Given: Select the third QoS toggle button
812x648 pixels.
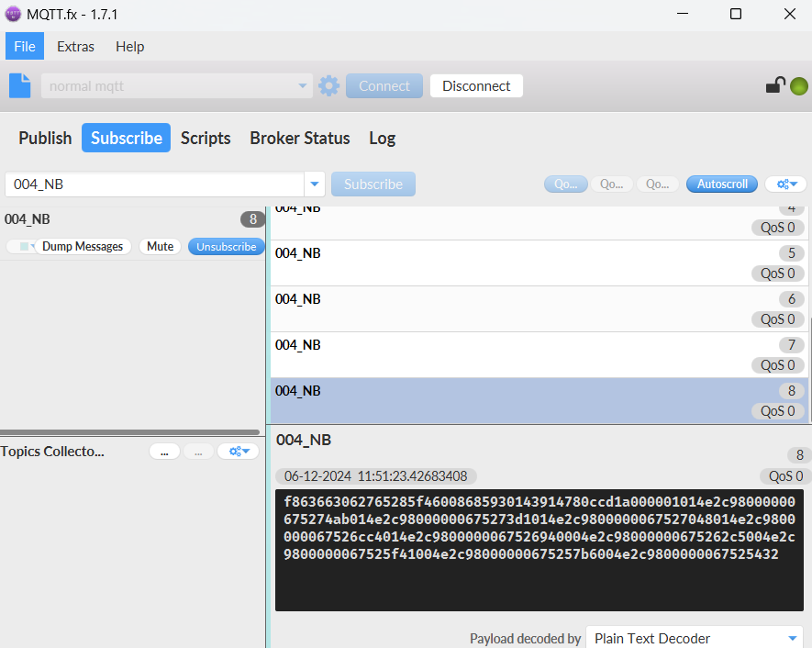Looking at the screenshot, I should [658, 184].
